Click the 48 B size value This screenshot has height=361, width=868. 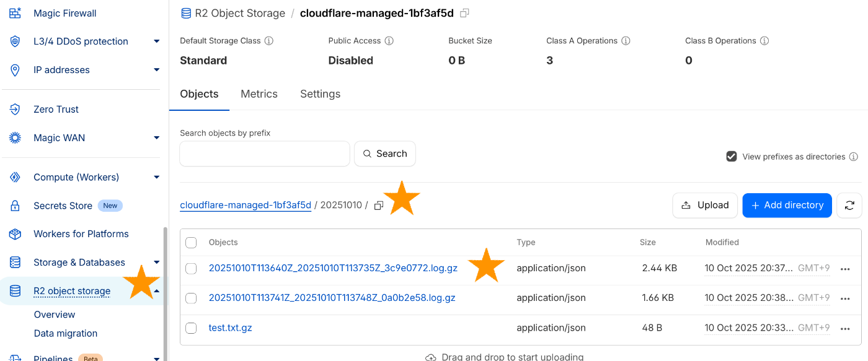(653, 328)
